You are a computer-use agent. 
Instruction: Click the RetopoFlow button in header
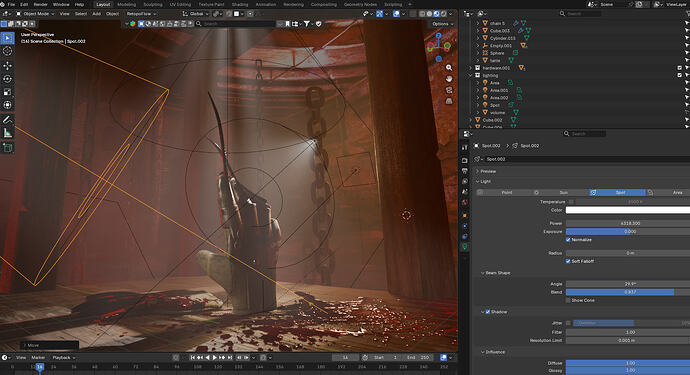(141, 14)
